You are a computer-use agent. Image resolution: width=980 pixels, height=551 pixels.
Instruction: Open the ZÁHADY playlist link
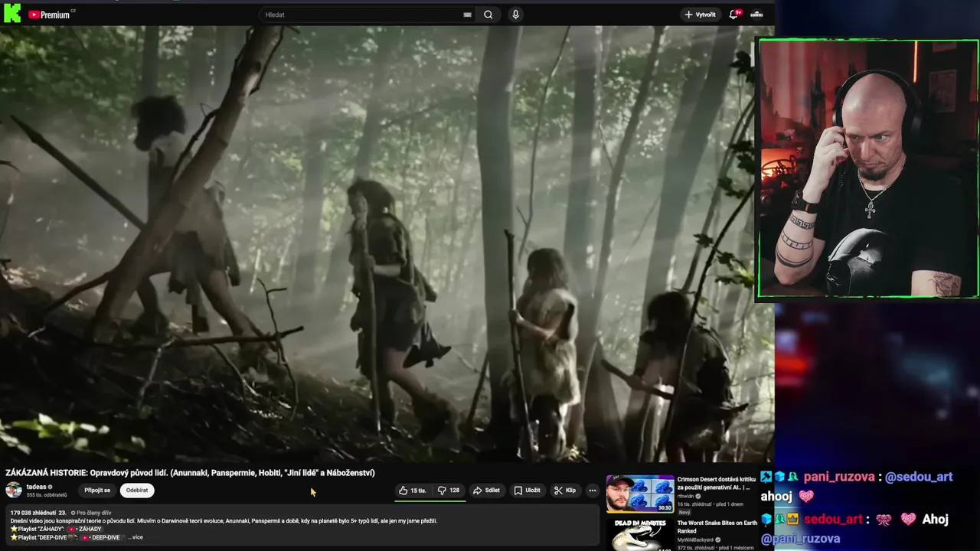(x=84, y=529)
